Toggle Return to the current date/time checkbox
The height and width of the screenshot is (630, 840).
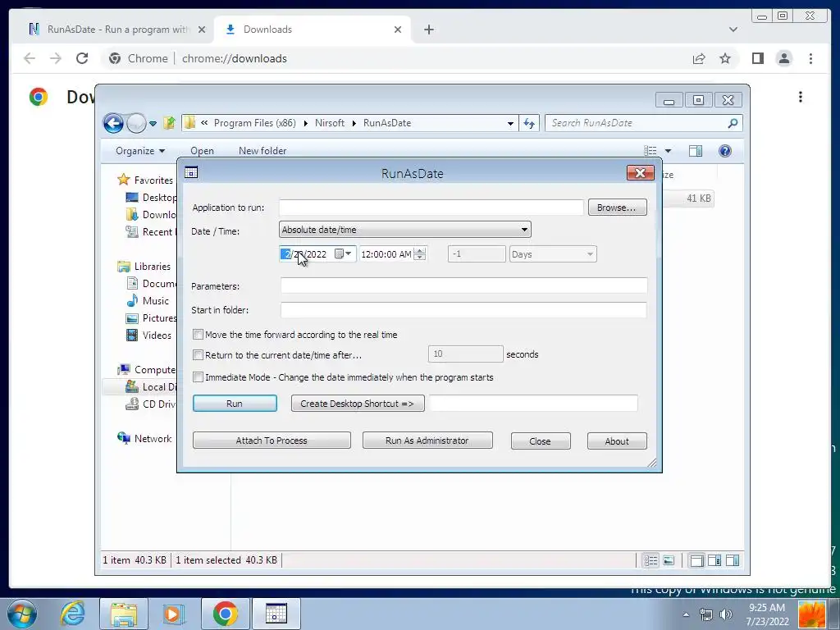[x=198, y=354]
